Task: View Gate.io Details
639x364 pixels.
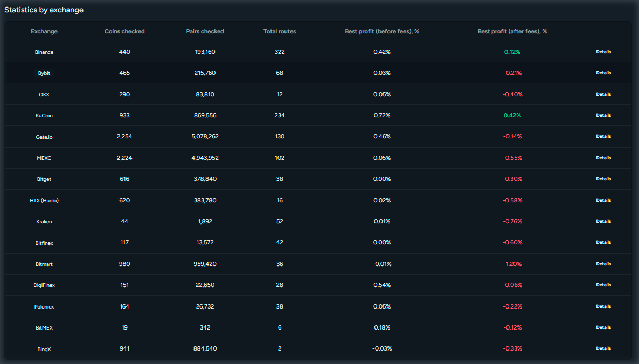Action: 603,136
